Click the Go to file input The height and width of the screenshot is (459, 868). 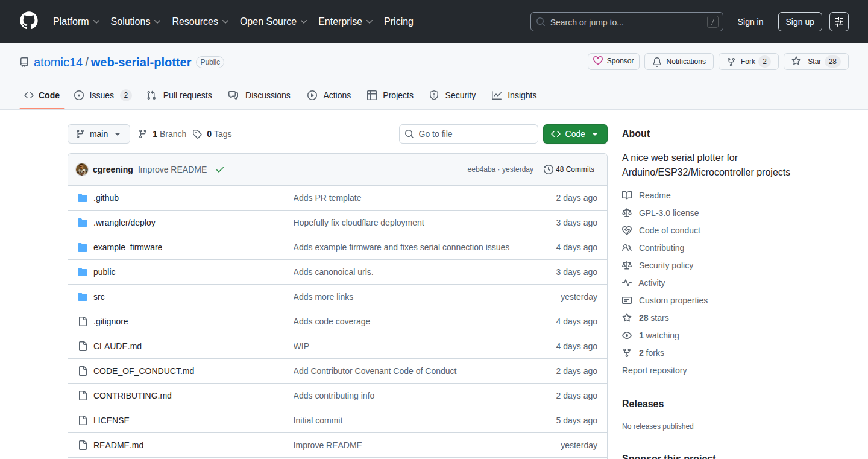(468, 134)
